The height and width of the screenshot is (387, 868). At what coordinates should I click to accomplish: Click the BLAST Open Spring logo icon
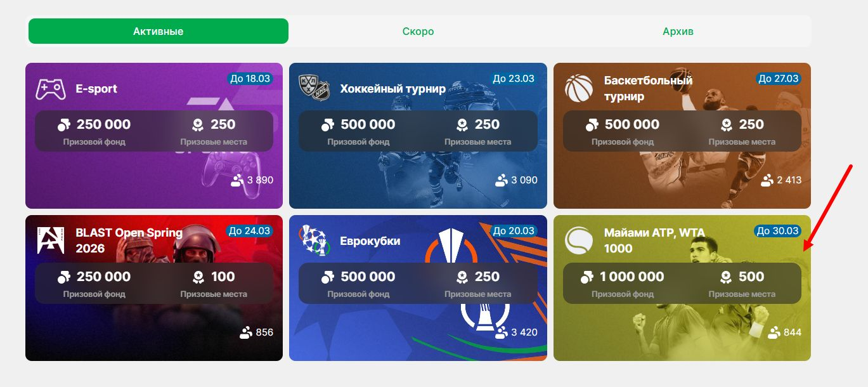pos(50,240)
